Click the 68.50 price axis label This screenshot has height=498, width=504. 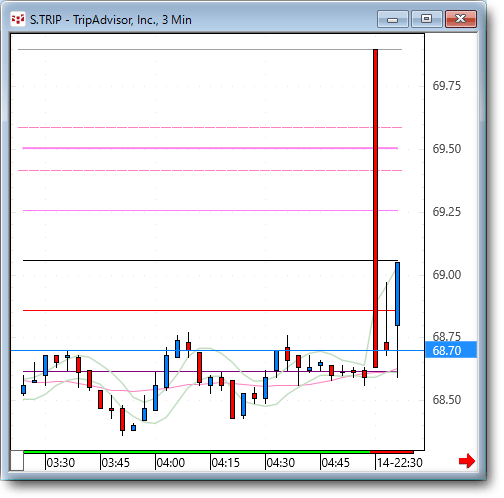447,399
